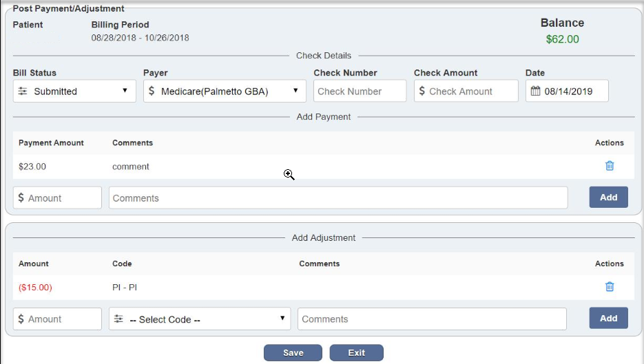Viewport: 644px width, 364px height.
Task: Select the 'PI - PI' code text
Action: point(125,287)
